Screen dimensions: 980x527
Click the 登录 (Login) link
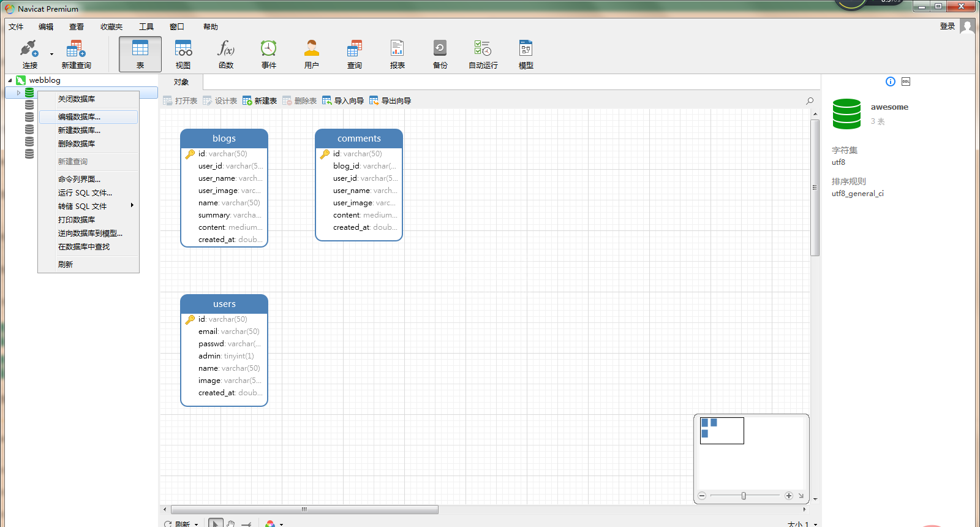coord(948,26)
